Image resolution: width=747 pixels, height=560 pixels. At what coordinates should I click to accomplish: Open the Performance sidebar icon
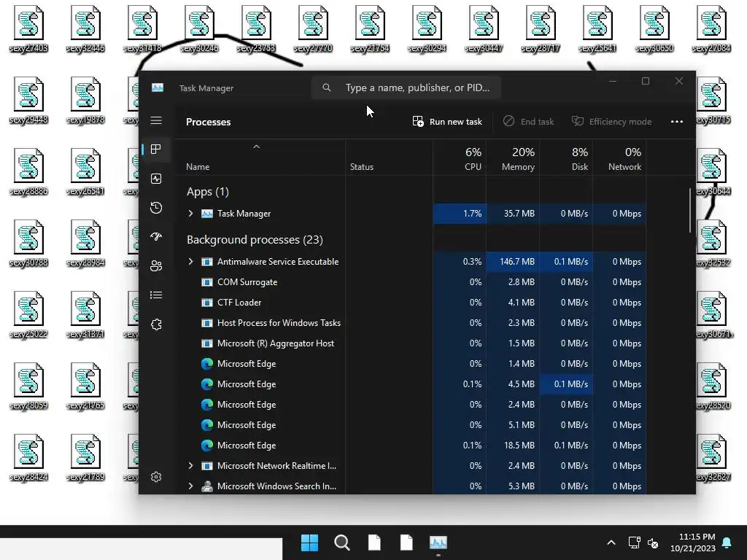click(x=156, y=179)
